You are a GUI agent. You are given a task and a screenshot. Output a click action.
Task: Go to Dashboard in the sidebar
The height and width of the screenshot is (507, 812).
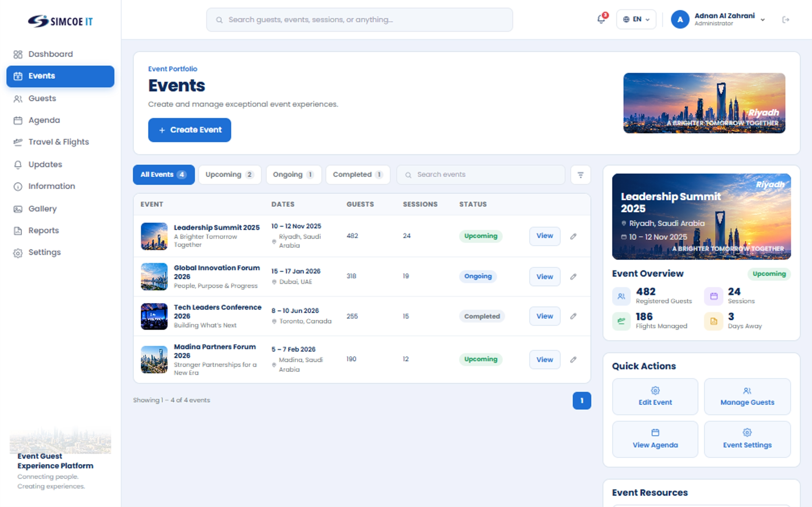[x=60, y=54]
